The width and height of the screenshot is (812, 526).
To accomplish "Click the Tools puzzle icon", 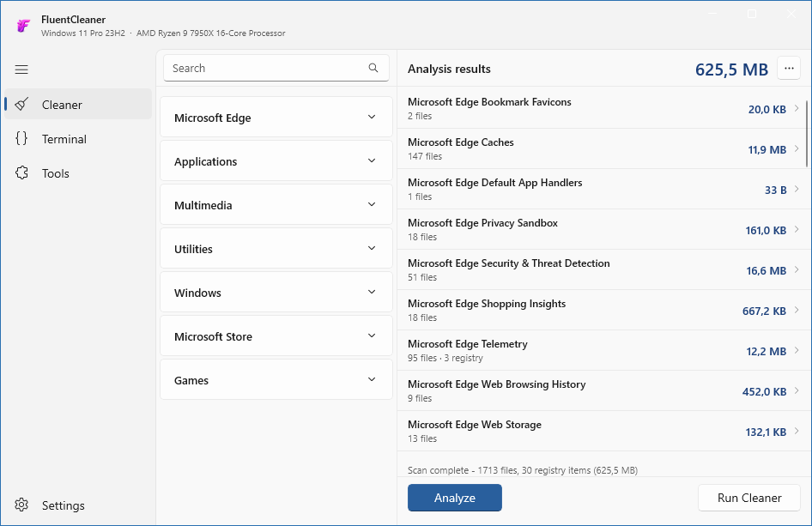I will click(21, 173).
